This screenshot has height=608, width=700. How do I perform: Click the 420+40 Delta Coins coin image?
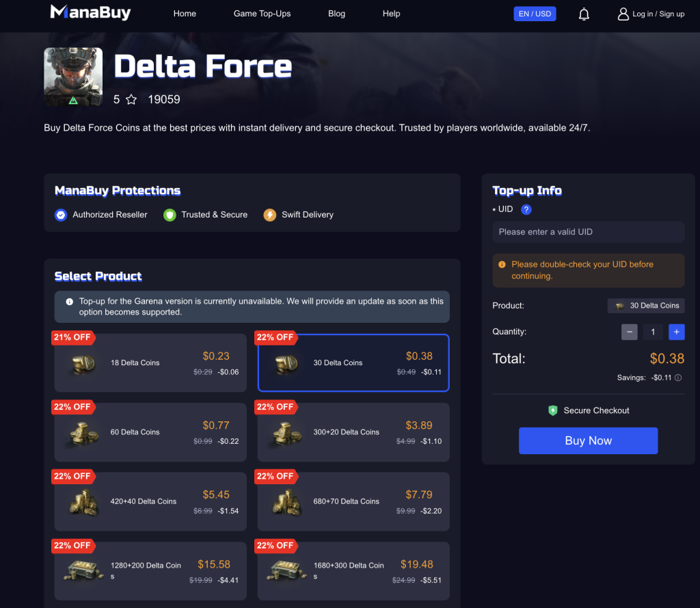(83, 502)
